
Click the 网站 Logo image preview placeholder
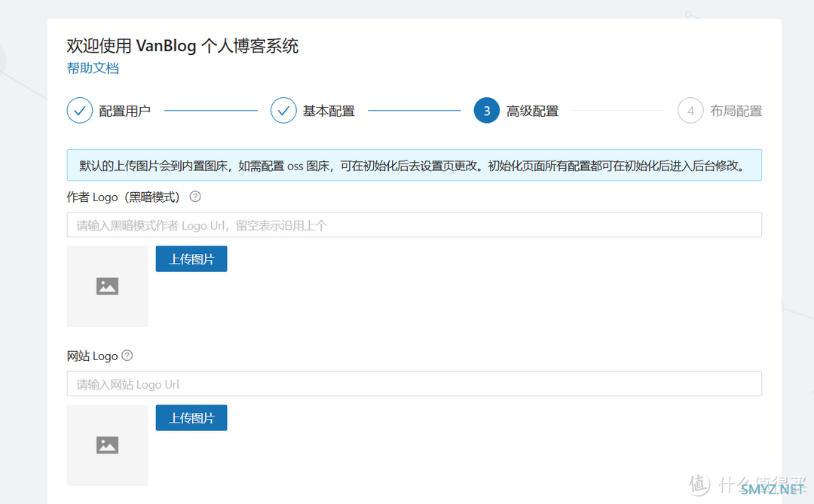coord(108,444)
